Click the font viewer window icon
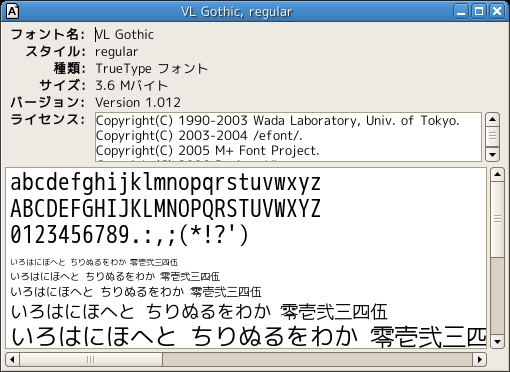 point(12,11)
